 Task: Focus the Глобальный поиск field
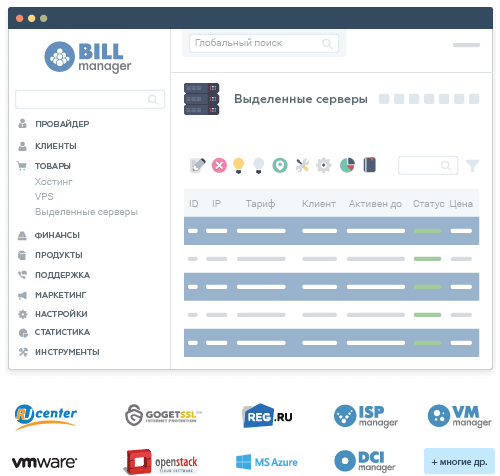tap(264, 43)
